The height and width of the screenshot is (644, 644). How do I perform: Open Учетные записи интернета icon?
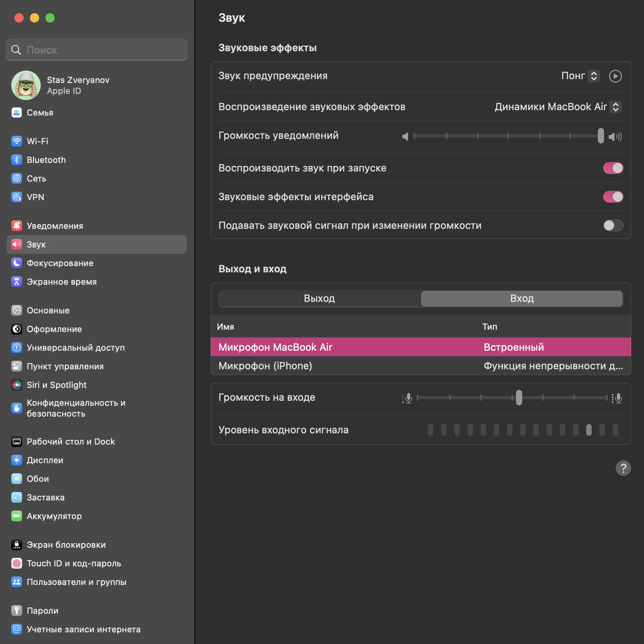(17, 629)
